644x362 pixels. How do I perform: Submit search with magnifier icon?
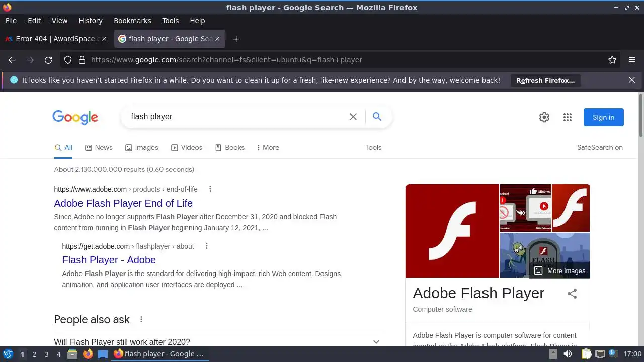(x=377, y=117)
